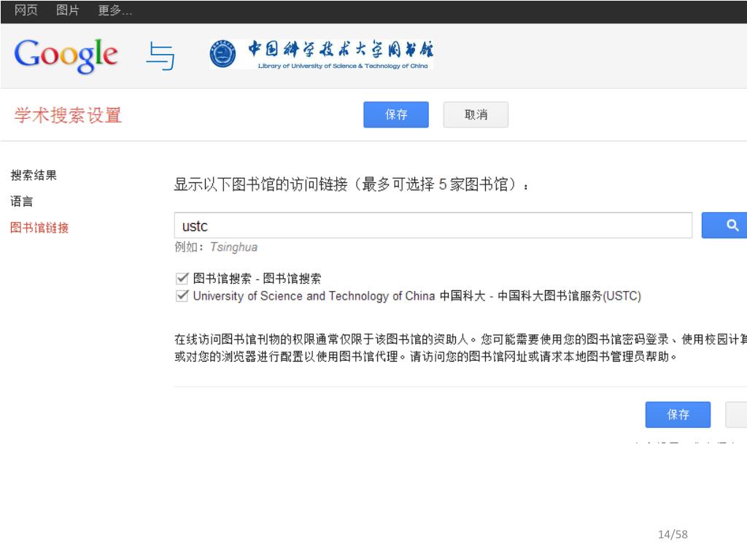The width and height of the screenshot is (747, 560).
Task: Click the heading 显示以下图书馆的访问链接
Action: pyautogui.click(x=351, y=184)
